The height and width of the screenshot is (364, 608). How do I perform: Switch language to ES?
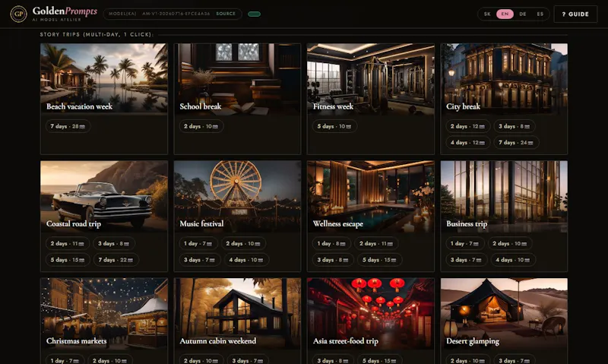tap(540, 14)
